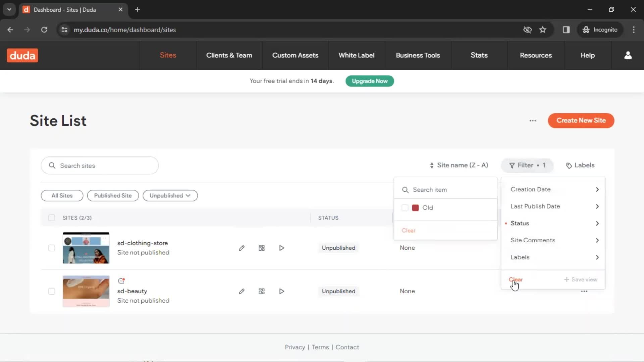Open the Labels dropdown in toolbar
The height and width of the screenshot is (362, 644).
(x=580, y=165)
